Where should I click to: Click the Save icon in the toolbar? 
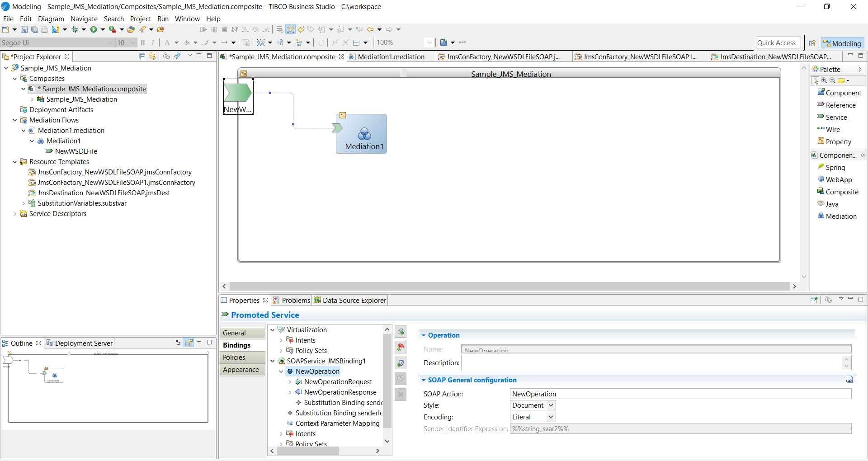pos(24,29)
